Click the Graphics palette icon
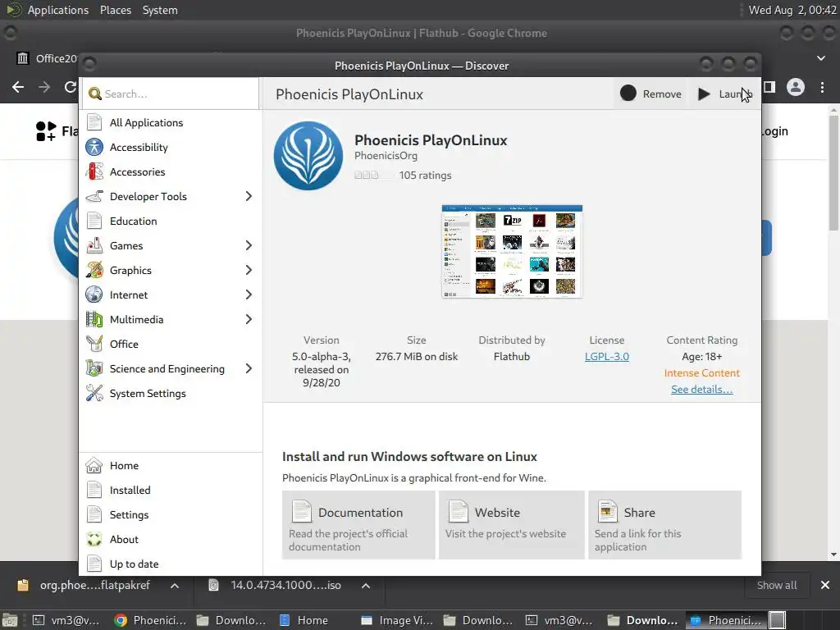 [x=94, y=270]
